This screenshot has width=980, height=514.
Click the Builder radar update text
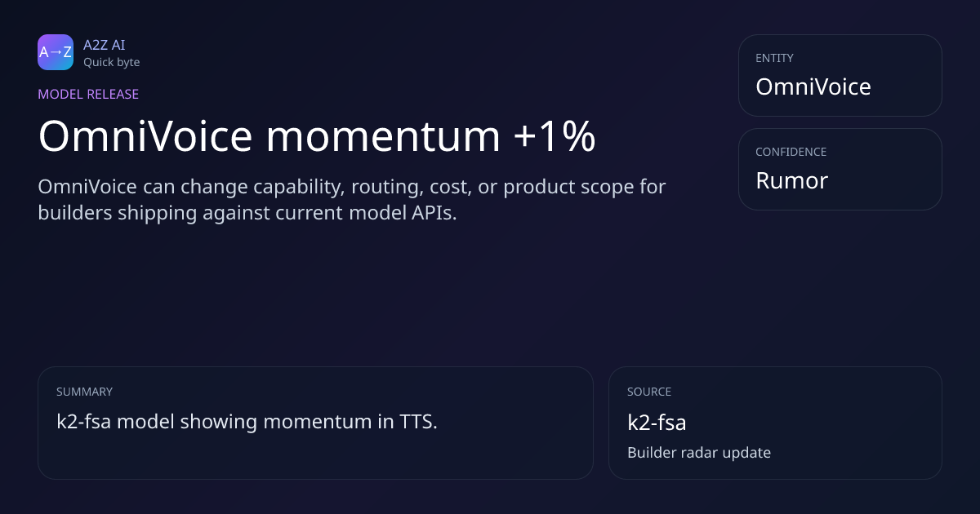[x=698, y=452]
